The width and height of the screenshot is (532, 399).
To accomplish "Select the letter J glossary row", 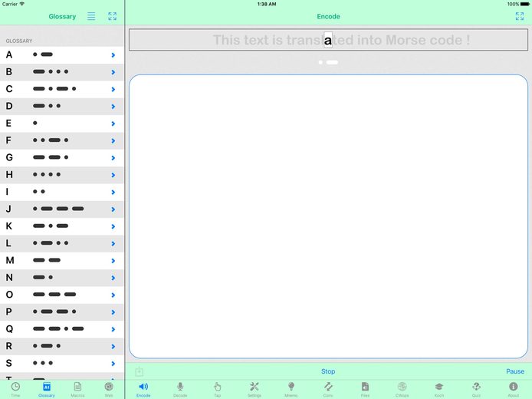I will 62,209.
